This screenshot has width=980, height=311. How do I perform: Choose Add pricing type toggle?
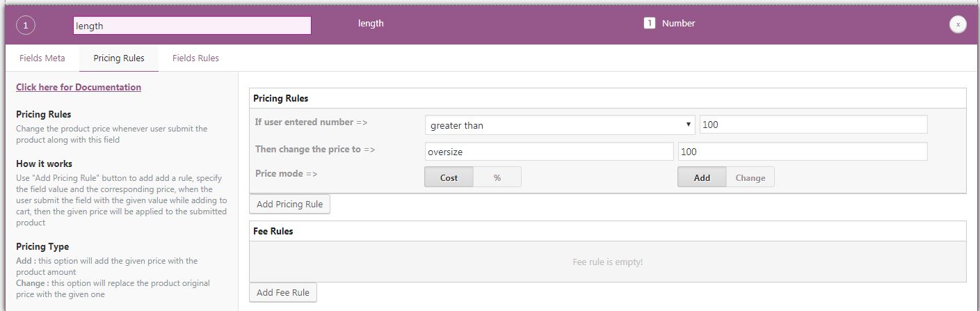coord(702,177)
